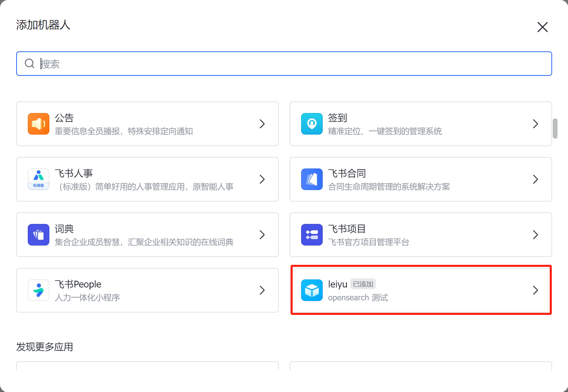
Task: Select the 飞书合同 bot title
Action: [x=347, y=173]
